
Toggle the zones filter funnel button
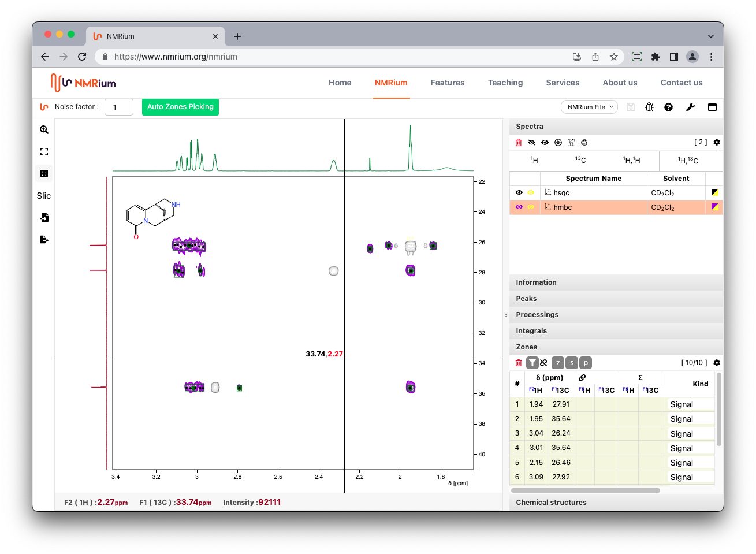point(532,363)
